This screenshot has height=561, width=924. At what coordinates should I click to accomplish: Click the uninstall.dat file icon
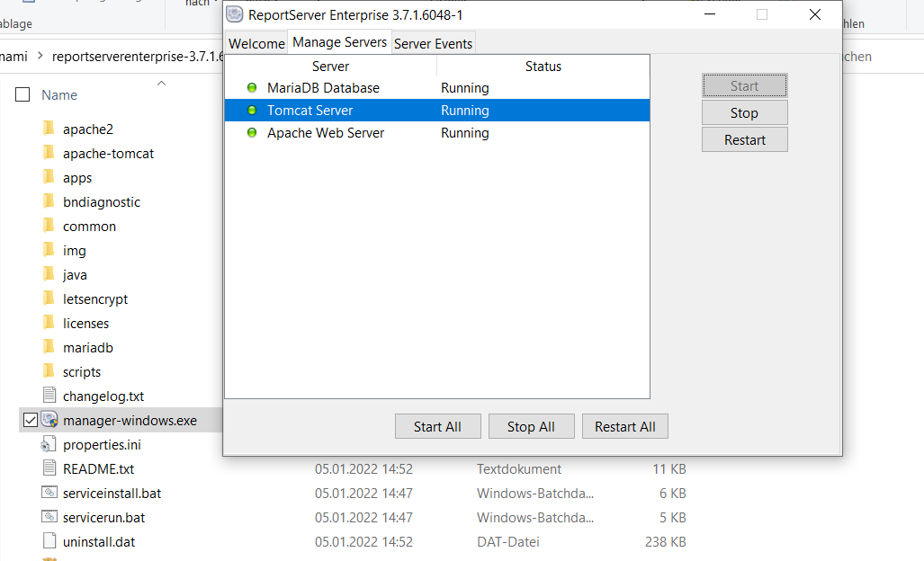click(49, 541)
